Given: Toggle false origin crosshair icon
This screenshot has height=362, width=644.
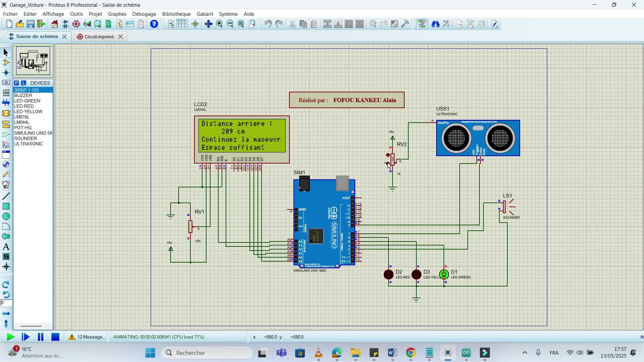Looking at the screenshot, I should click(x=195, y=24).
